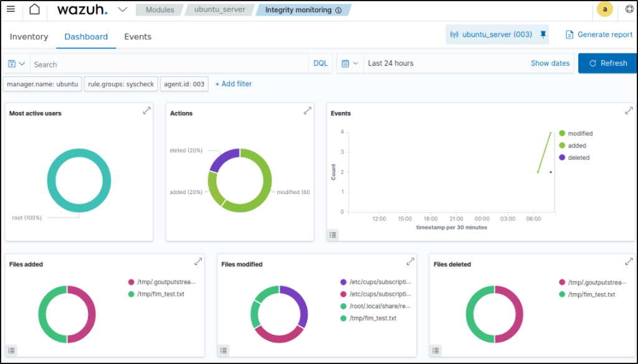Switch to the Inventory tab
The image size is (638, 364).
pos(29,37)
